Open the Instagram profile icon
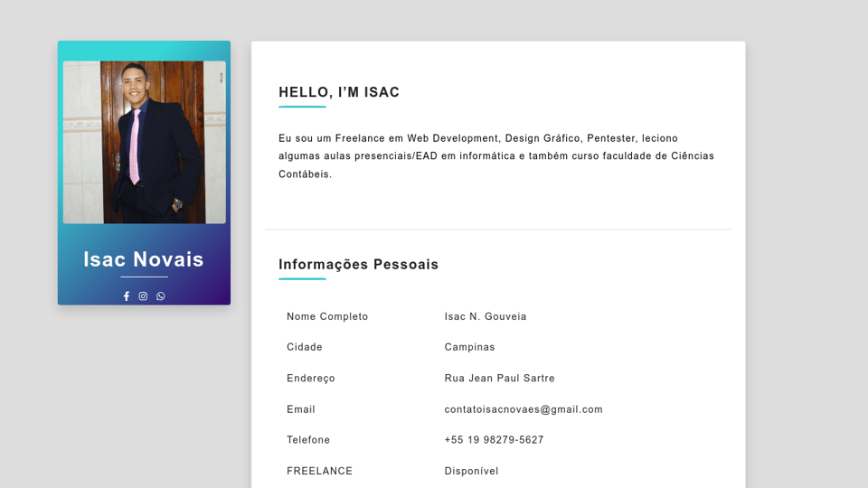 pyautogui.click(x=143, y=296)
